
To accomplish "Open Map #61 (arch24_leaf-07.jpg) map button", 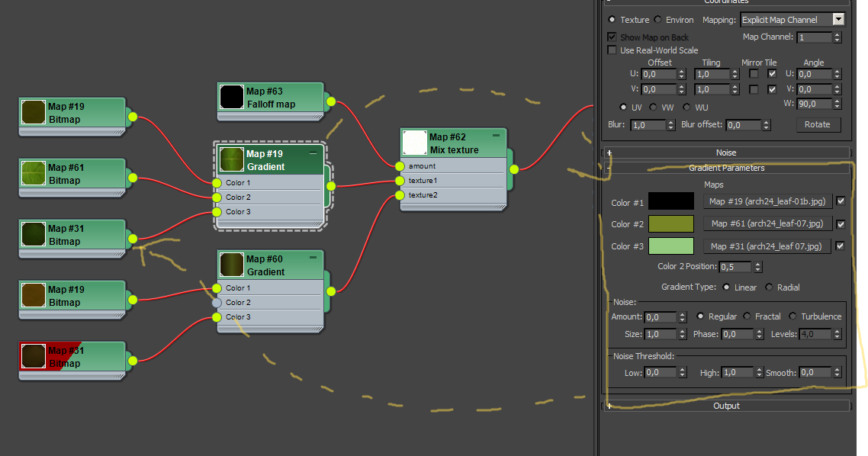I will 767,223.
